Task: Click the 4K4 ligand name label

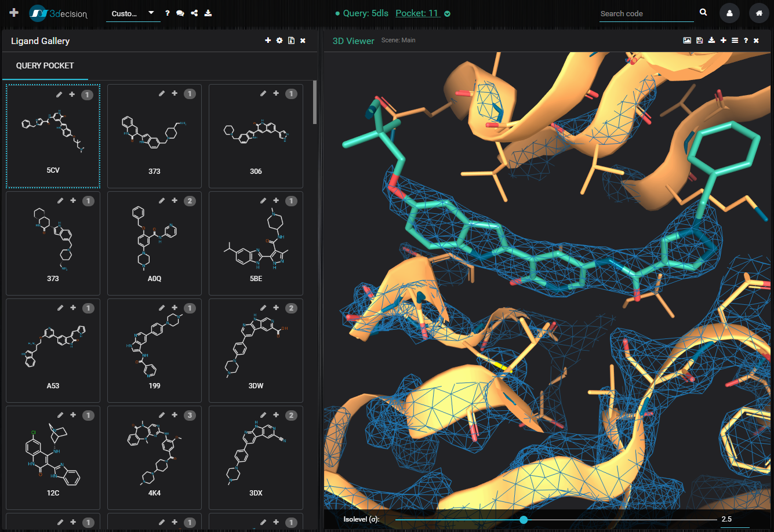Action: tap(154, 493)
